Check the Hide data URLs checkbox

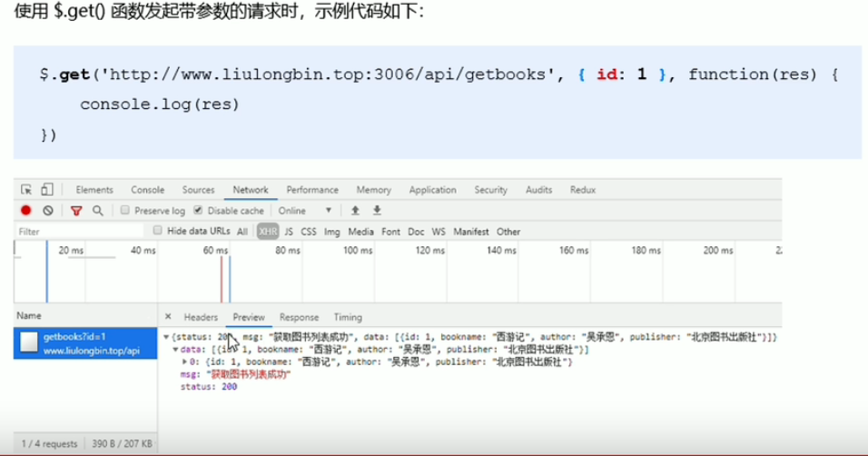pos(158,231)
